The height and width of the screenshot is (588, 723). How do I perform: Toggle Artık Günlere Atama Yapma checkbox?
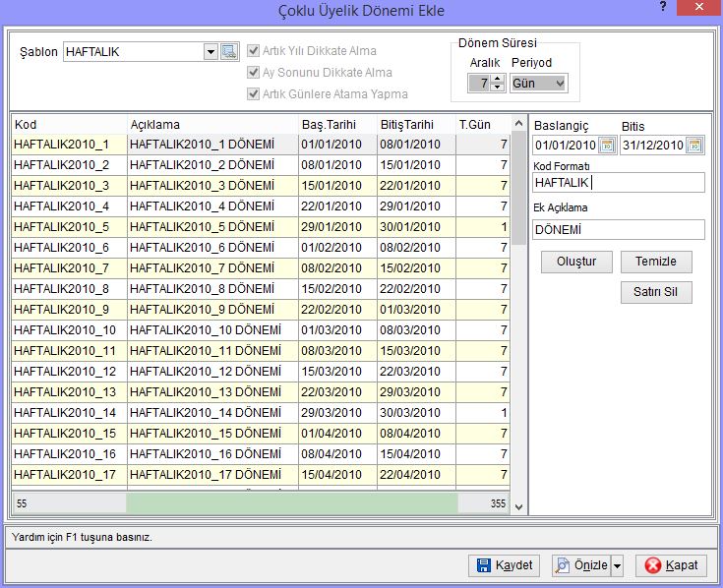pos(253,94)
